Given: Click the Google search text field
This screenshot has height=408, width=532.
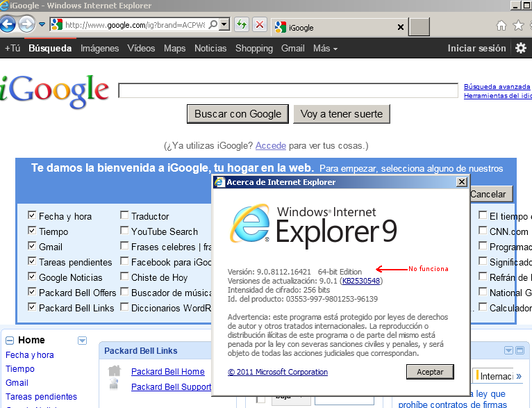Looking at the screenshot, I should (x=290, y=91).
